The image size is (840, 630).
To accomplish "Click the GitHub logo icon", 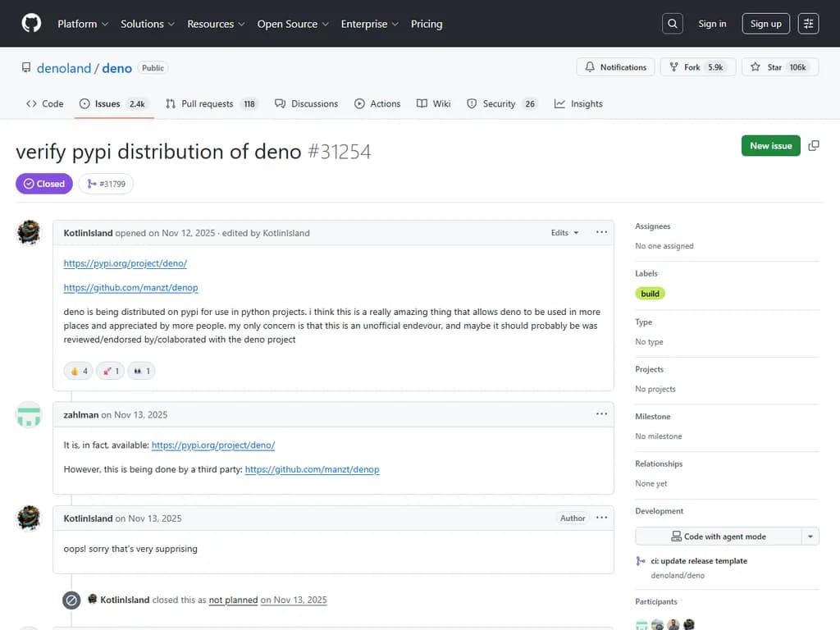I will tap(31, 24).
